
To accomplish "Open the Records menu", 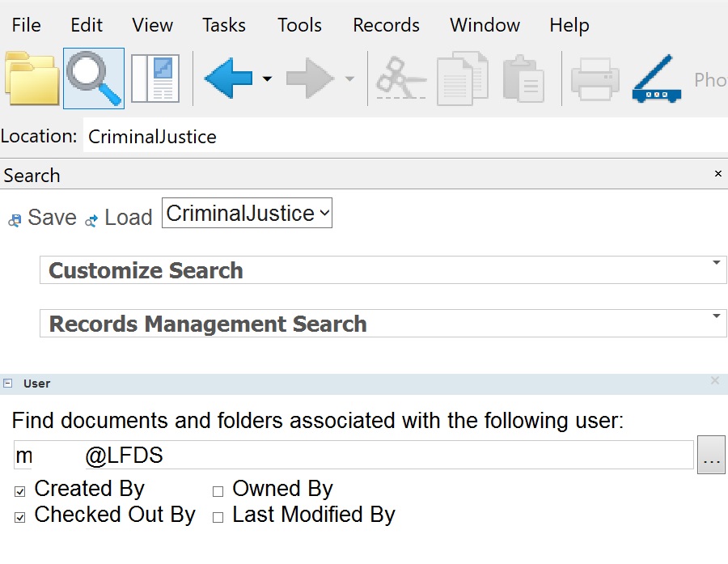I will click(386, 25).
